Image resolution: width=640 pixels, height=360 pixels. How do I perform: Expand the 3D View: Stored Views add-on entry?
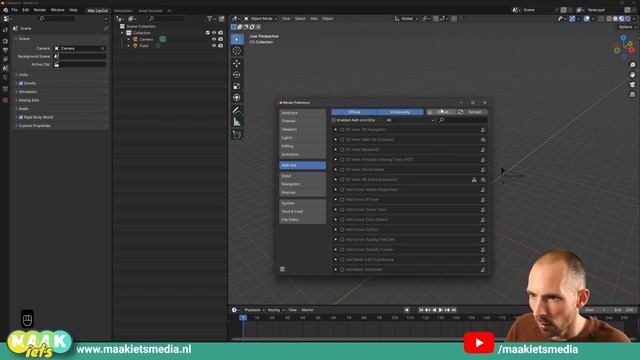point(336,170)
